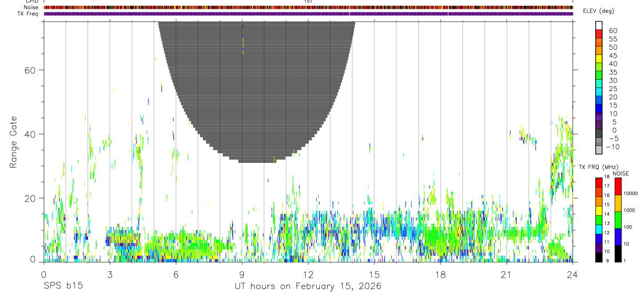Click the purple TX Freq strip above the plot
Screen dimensions: 644x297
(308, 14)
